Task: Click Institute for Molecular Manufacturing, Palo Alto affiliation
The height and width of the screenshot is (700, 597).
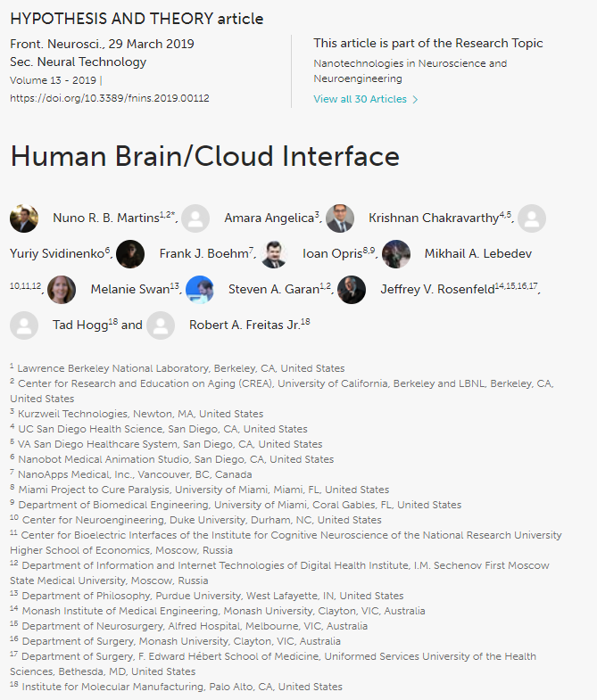Action: point(176,687)
